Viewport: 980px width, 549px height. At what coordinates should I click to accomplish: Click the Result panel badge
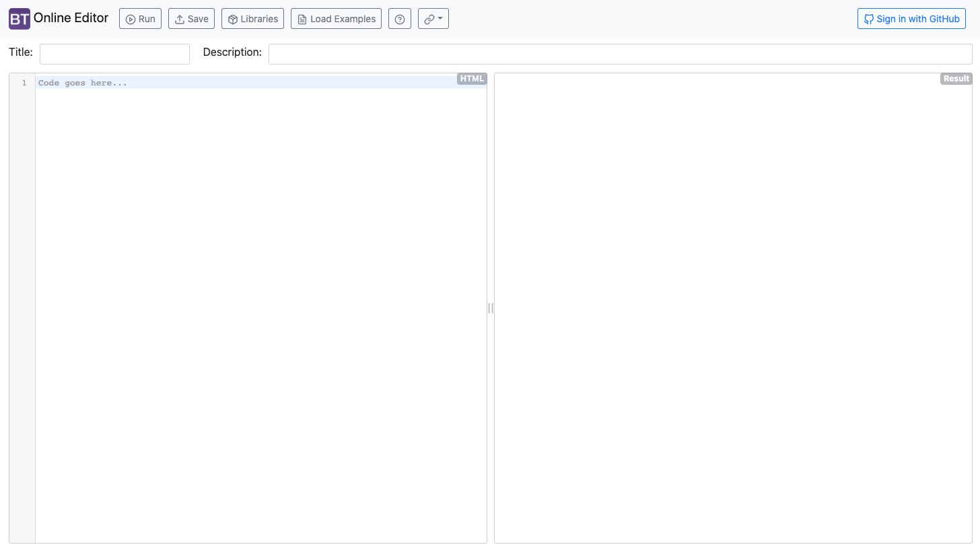(956, 79)
